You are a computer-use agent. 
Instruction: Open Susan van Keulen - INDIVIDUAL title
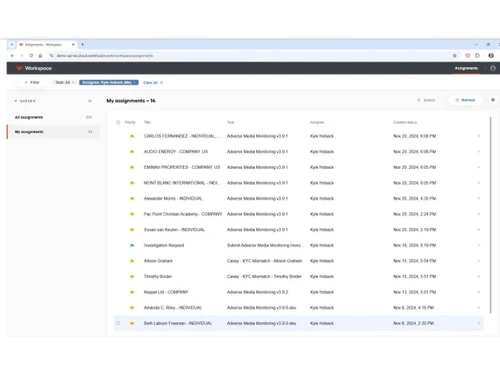pos(174,230)
